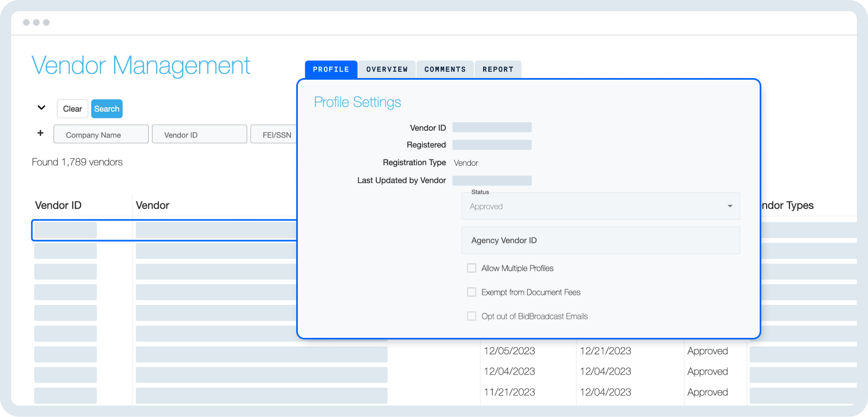Viewport: 868px width, 417px height.
Task: Open the vendor row dated 11/21/2023
Action: 509,393
